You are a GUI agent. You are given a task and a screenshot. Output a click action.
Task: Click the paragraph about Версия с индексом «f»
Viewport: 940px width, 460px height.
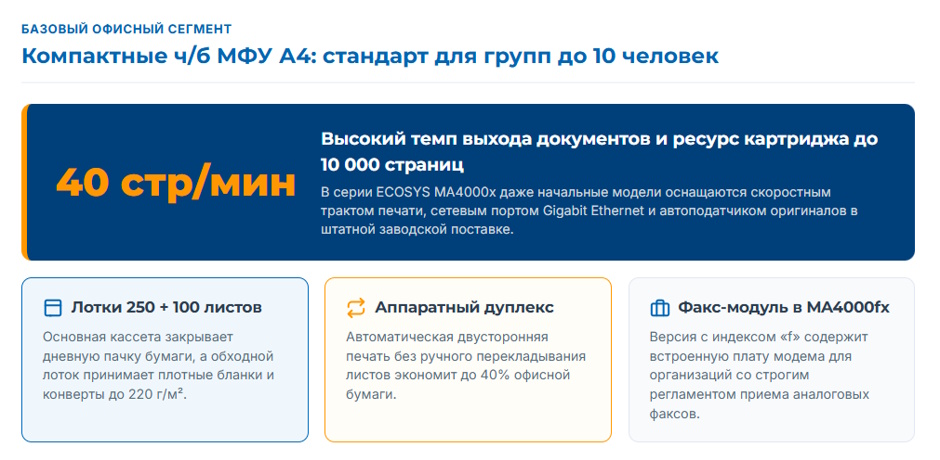click(760, 375)
